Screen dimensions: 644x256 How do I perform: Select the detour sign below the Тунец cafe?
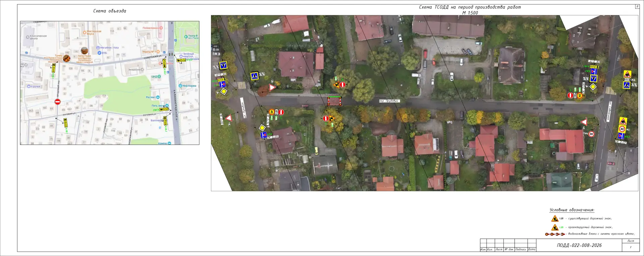[x=54, y=68]
